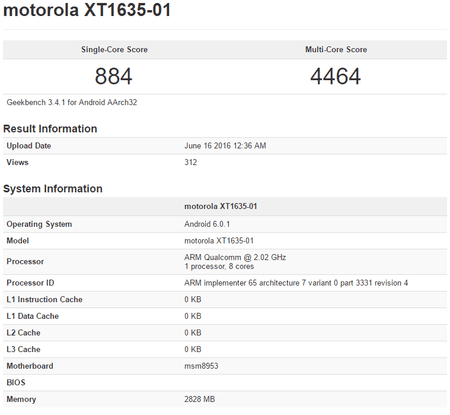450x415 pixels.
Task: Click the memory value '2828 MB'
Action: pos(199,399)
